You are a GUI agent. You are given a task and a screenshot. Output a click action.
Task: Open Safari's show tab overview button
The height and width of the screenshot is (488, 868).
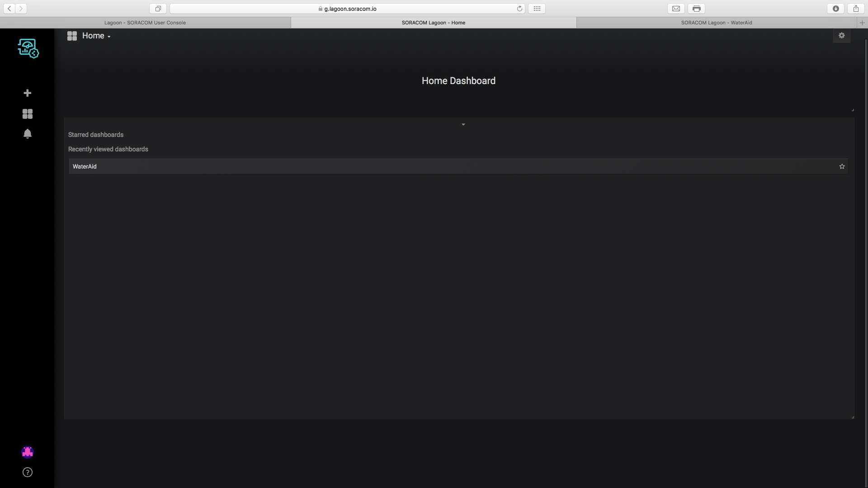[x=158, y=9]
